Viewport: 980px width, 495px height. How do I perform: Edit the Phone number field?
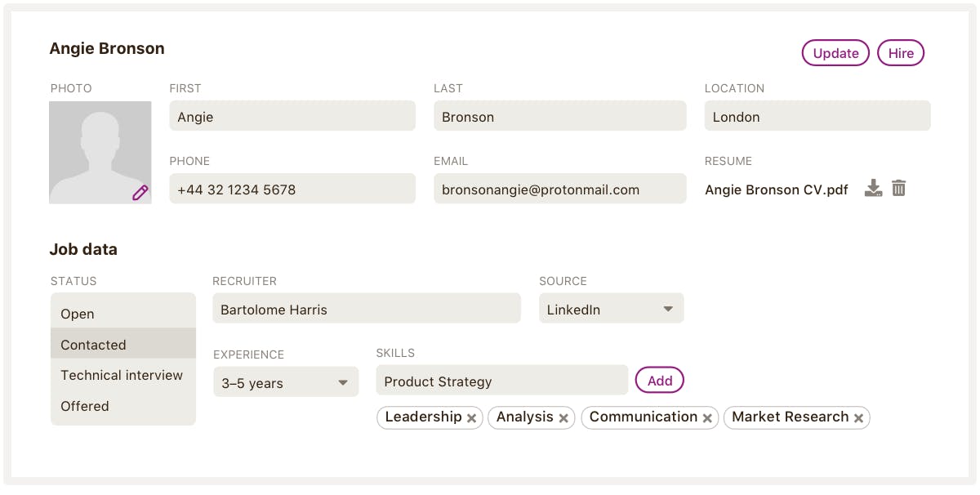coord(292,189)
